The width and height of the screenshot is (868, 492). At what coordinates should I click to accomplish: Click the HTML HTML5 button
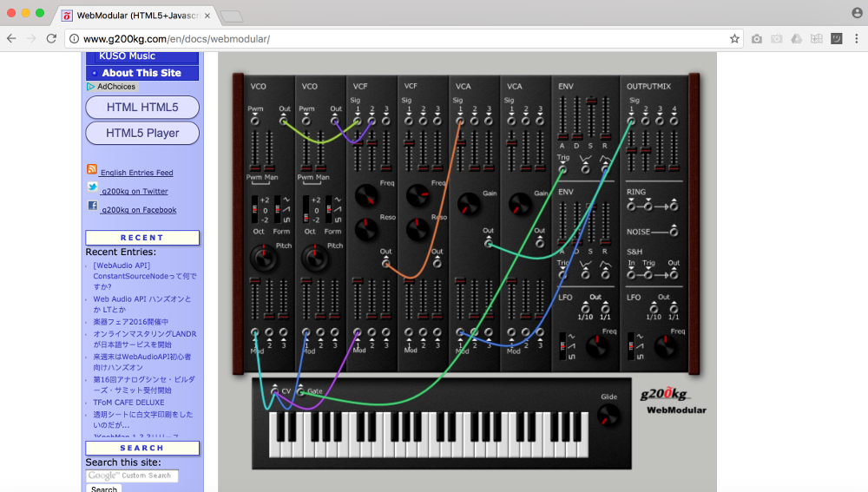[x=142, y=108]
